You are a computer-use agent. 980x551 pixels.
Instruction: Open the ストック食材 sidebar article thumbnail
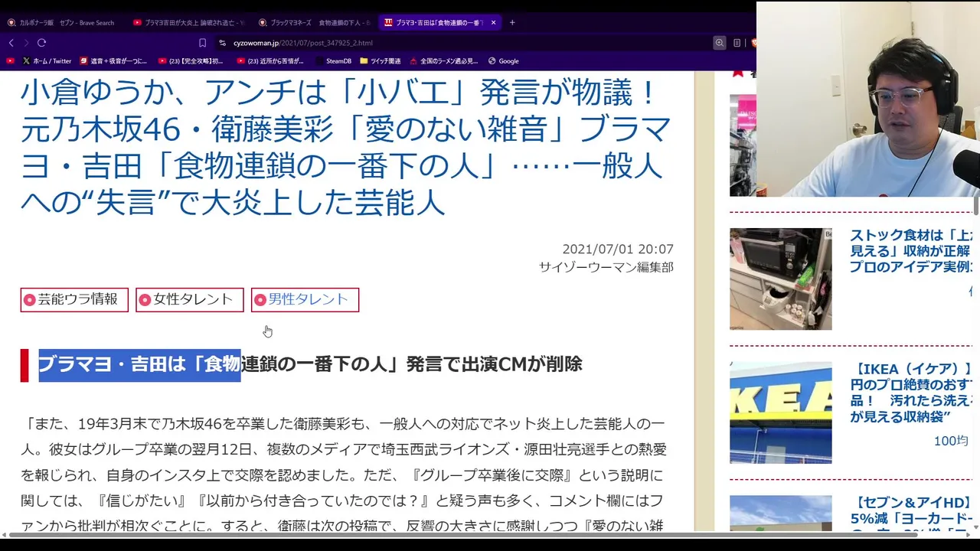(780, 279)
